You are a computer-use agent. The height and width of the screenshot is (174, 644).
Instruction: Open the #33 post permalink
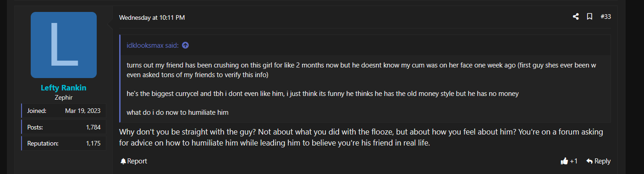[x=605, y=17]
